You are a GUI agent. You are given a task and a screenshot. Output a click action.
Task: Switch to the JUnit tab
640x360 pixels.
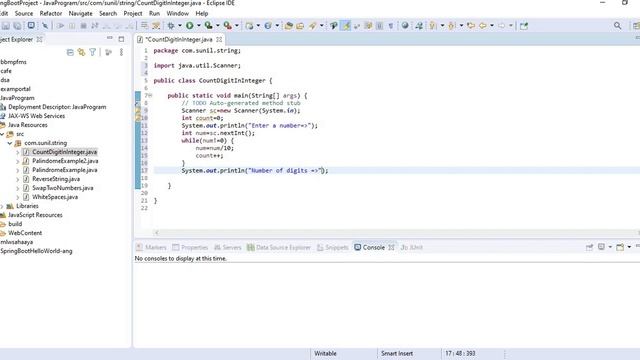(x=411, y=247)
